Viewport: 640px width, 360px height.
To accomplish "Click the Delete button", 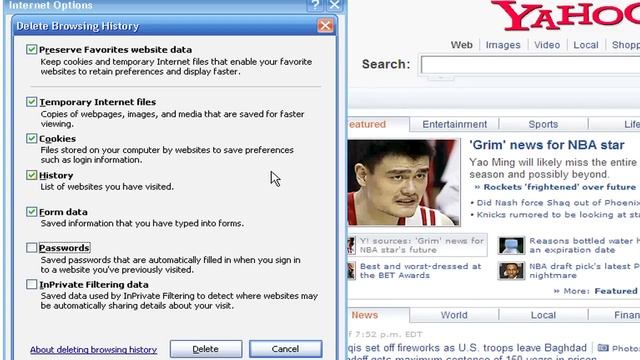I will (x=206, y=349).
